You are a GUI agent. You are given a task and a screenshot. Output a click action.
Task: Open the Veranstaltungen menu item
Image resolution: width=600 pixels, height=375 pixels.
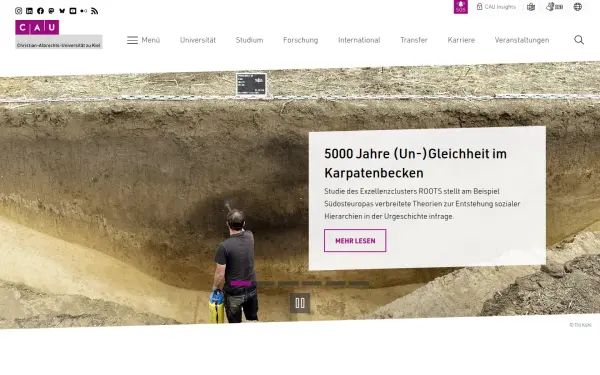click(522, 40)
